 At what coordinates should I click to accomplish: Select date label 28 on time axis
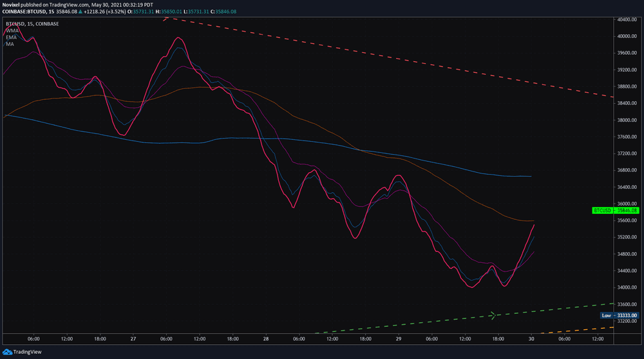(x=266, y=338)
